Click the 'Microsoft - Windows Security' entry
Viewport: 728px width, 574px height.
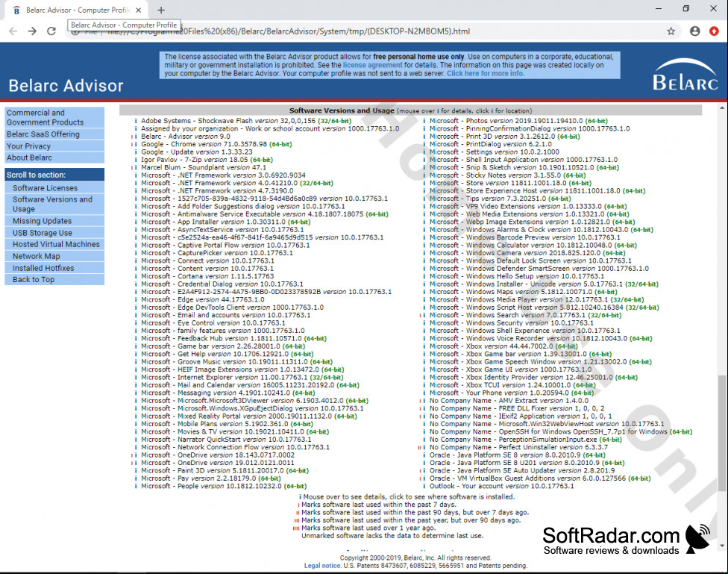(x=511, y=323)
